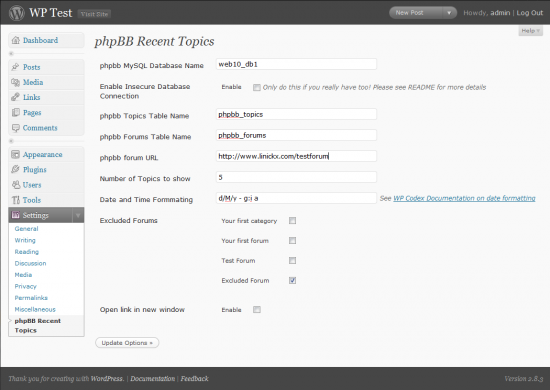Check Open link in new window
The width and height of the screenshot is (550, 390).
pyautogui.click(x=257, y=309)
